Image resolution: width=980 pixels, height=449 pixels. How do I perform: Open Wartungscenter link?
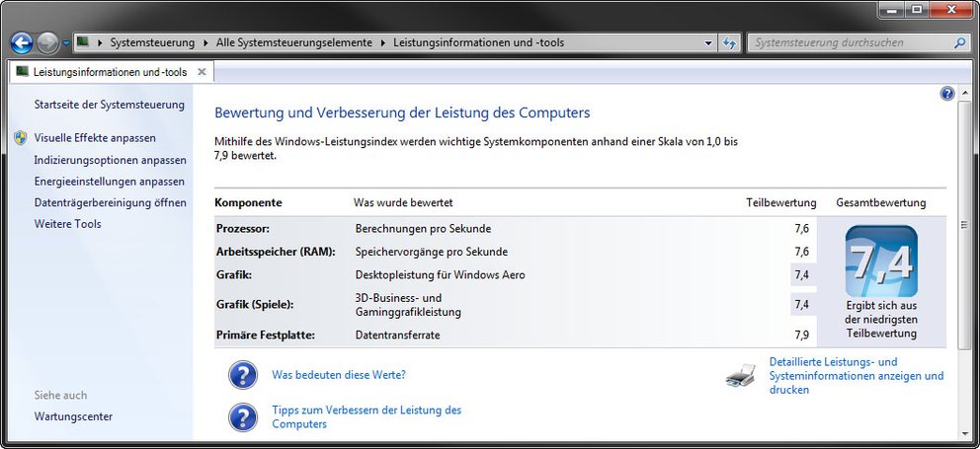pyautogui.click(x=73, y=416)
